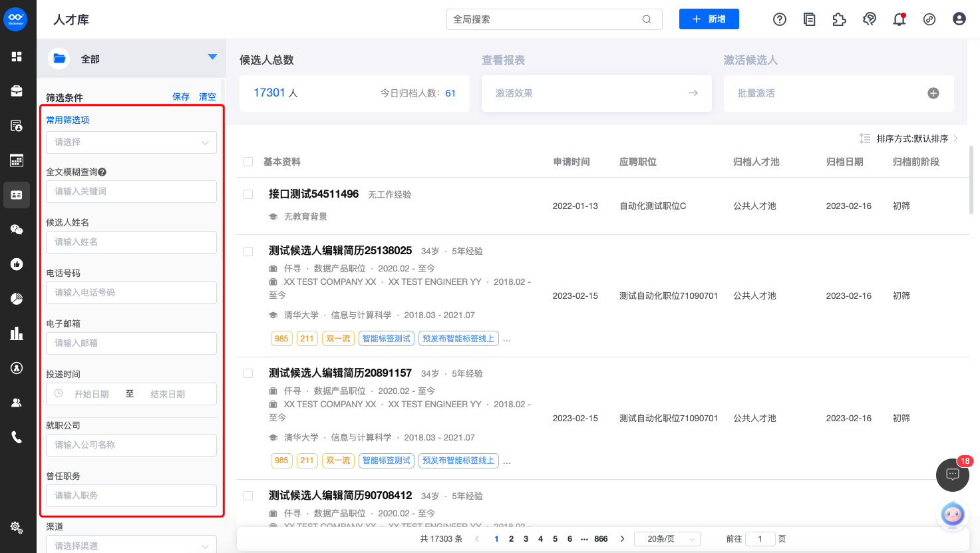The height and width of the screenshot is (553, 980).
Task: Open the user account avatar icon
Action: tap(959, 19)
